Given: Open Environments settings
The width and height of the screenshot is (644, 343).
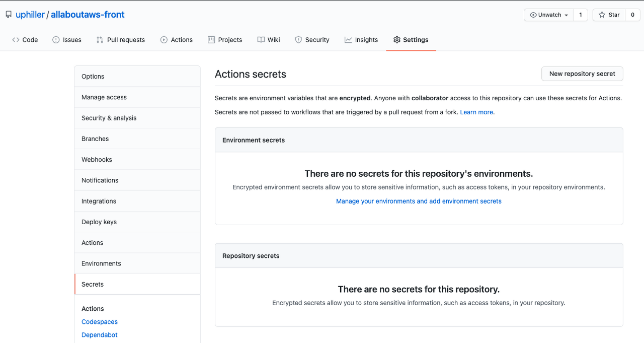Looking at the screenshot, I should tap(137, 263).
